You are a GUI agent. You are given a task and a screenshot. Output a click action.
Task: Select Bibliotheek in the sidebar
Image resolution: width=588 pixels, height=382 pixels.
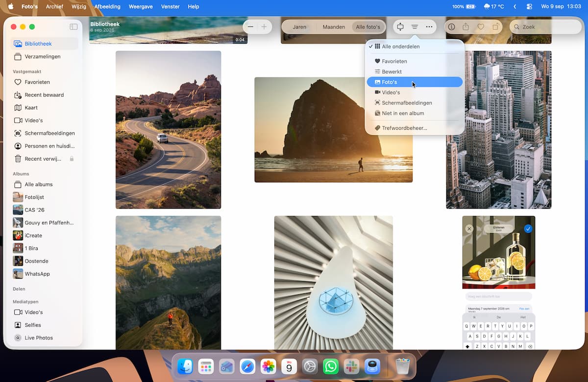coord(45,44)
